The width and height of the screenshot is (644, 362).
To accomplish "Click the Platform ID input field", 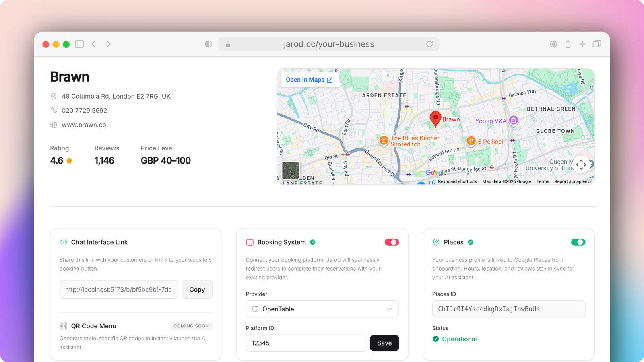I will click(x=306, y=343).
